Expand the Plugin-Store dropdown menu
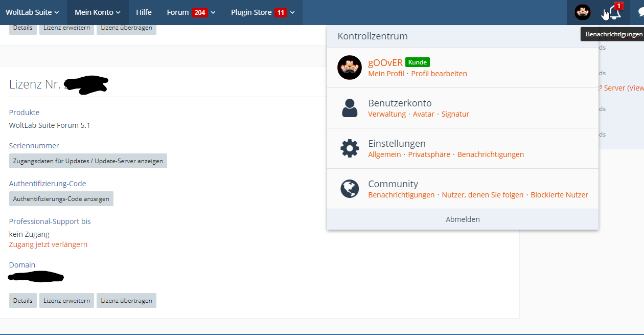 (263, 12)
